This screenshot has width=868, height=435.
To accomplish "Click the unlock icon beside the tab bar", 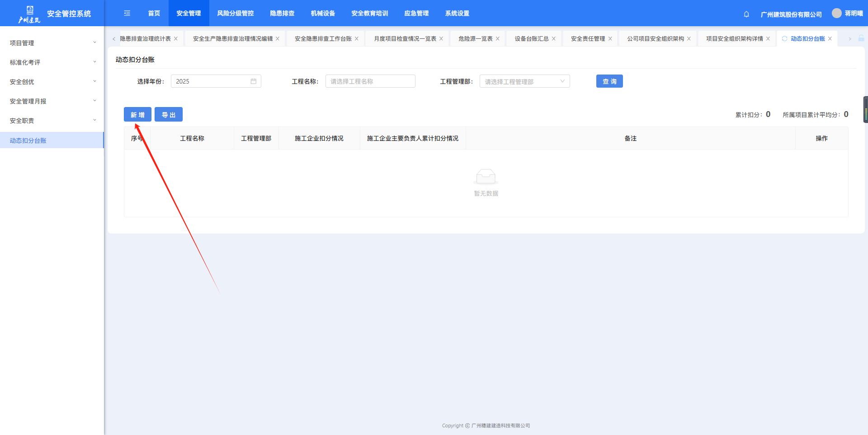I will tap(861, 39).
